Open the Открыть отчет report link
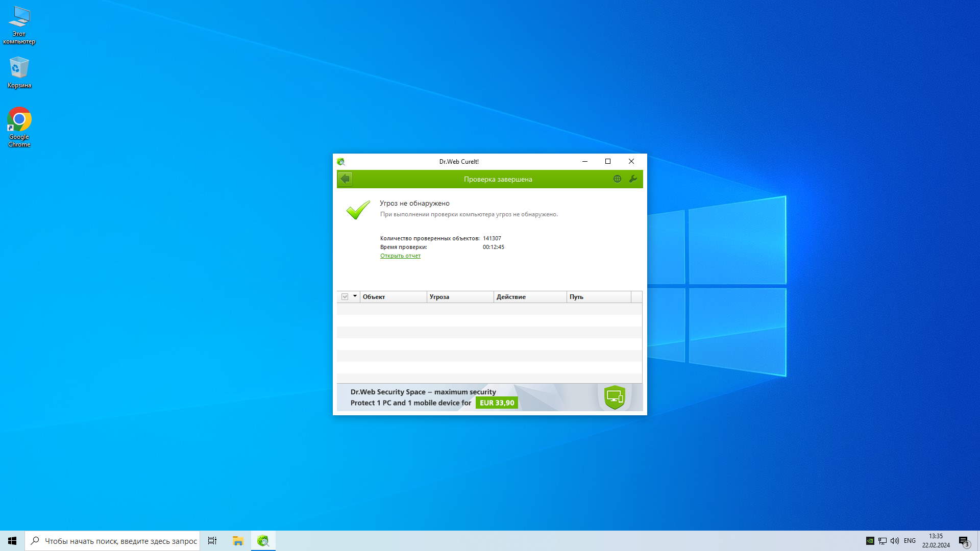Image resolution: width=980 pixels, height=551 pixels. click(400, 256)
